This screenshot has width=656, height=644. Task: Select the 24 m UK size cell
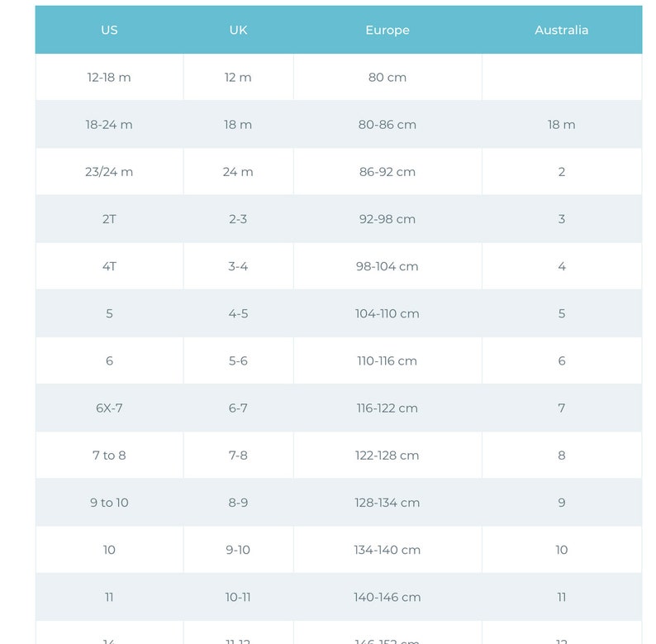[238, 172]
